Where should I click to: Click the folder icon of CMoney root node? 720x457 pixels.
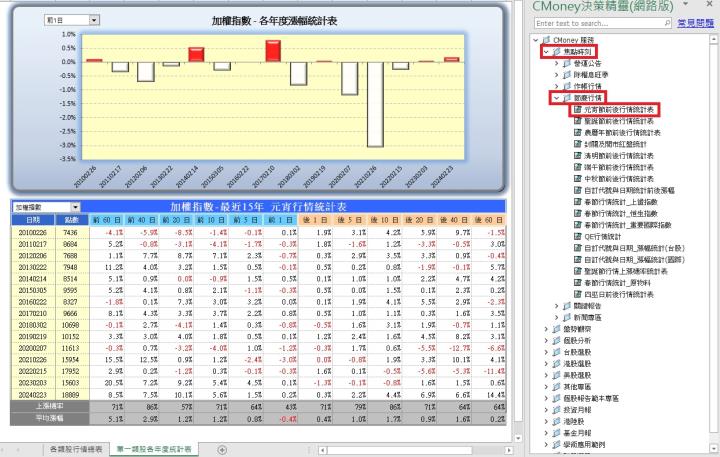(546, 40)
